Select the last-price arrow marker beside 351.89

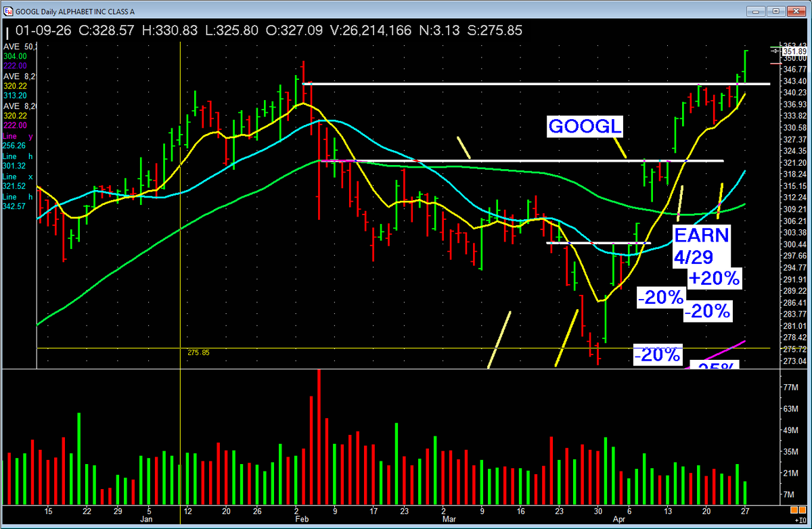point(774,50)
